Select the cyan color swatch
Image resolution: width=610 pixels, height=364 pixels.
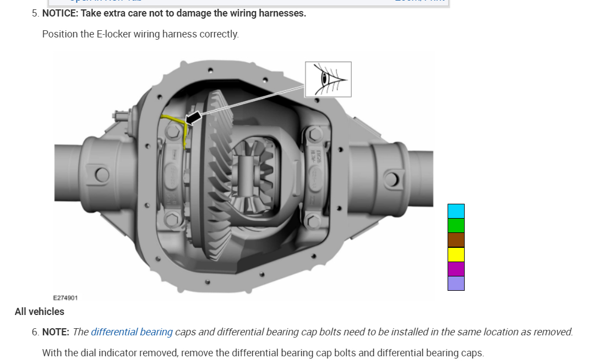coord(456,211)
